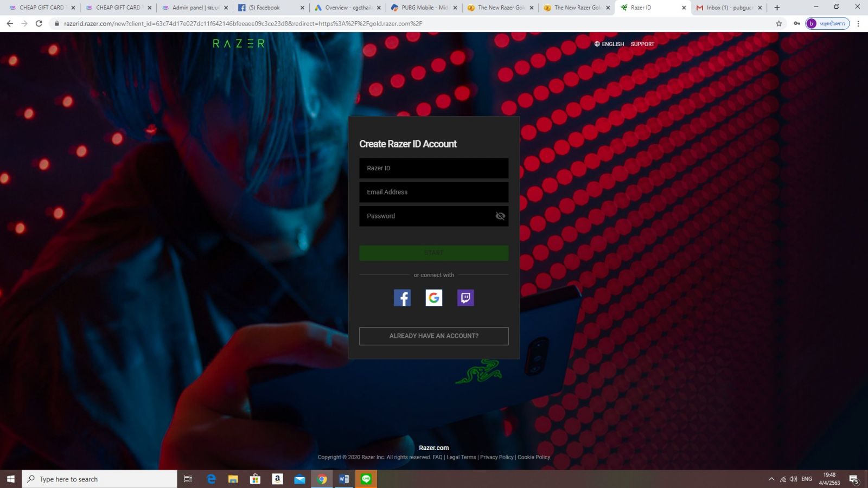868x488 pixels.
Task: Open the notification center icon
Action: tap(854, 479)
